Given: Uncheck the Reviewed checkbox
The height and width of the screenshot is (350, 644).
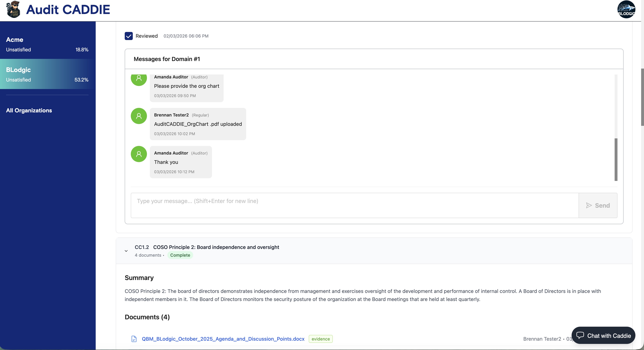Looking at the screenshot, I should (x=129, y=36).
